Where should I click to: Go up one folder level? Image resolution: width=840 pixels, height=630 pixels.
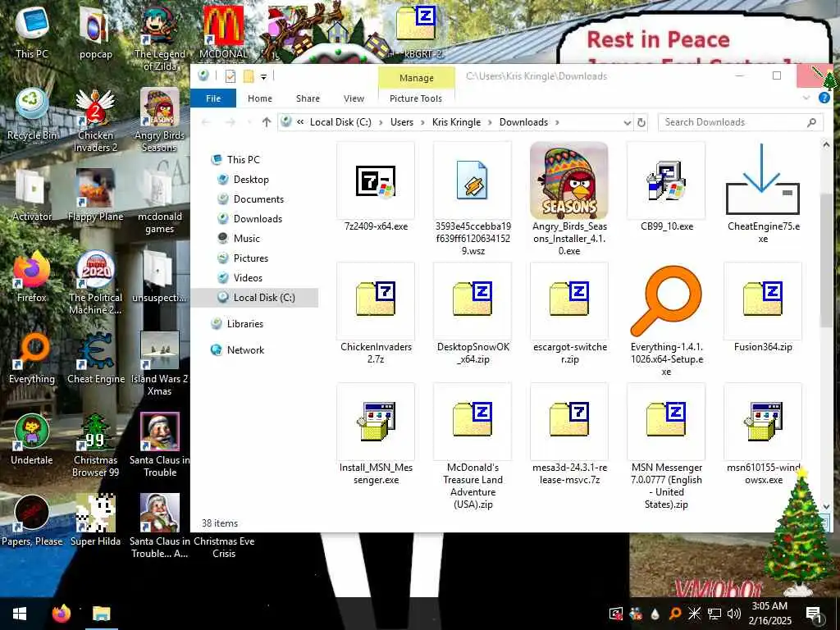267,122
